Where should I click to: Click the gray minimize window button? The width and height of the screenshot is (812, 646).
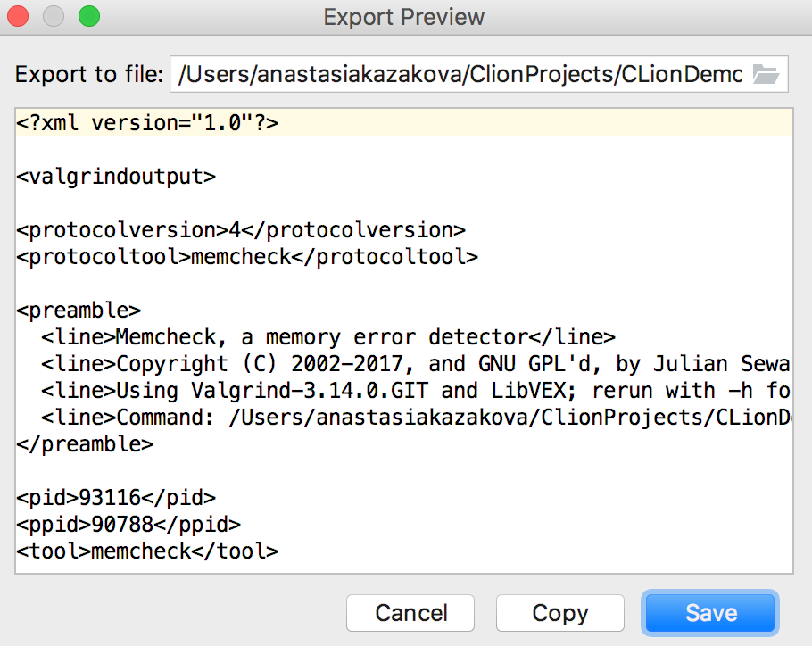click(54, 16)
